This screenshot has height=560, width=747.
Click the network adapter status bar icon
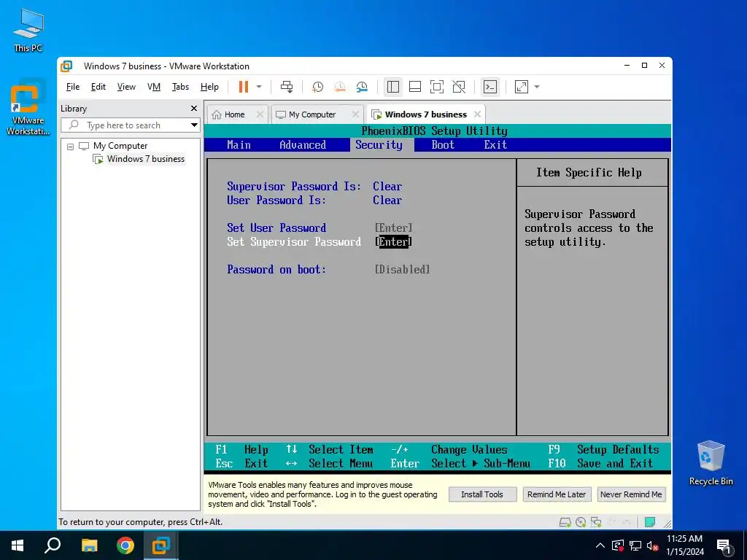click(595, 522)
